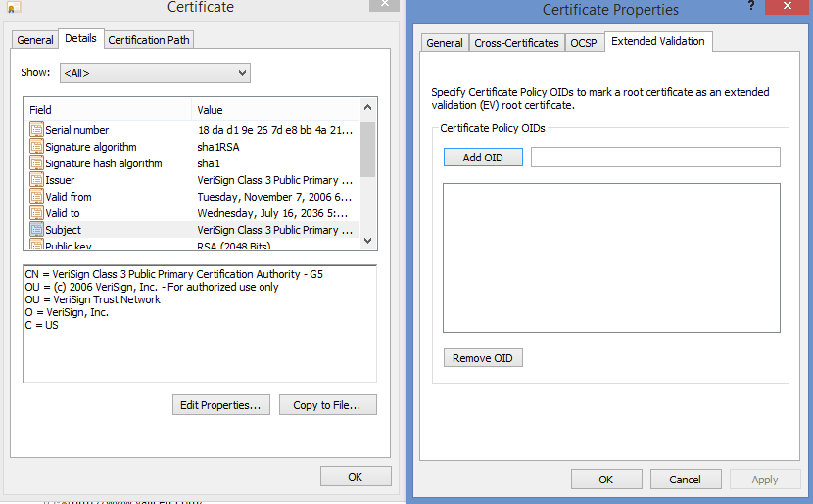Click Cancel in Certificate Properties dialog

click(686, 480)
